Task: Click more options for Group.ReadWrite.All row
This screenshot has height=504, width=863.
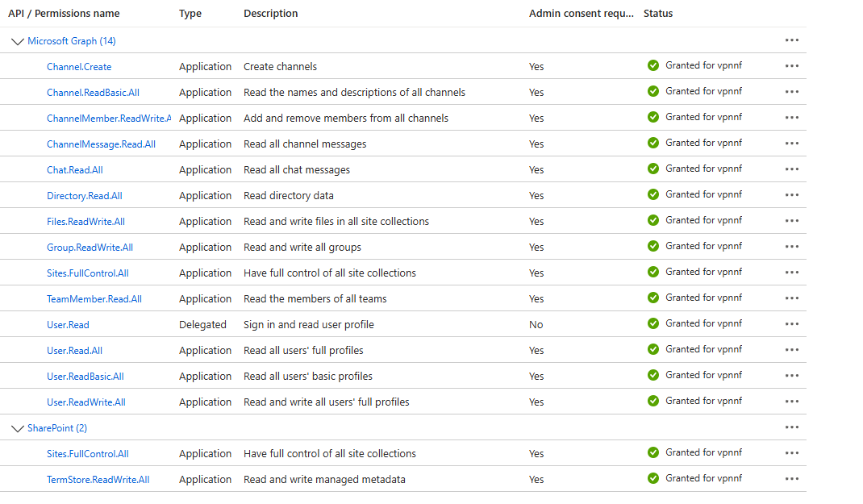Action: 791,247
